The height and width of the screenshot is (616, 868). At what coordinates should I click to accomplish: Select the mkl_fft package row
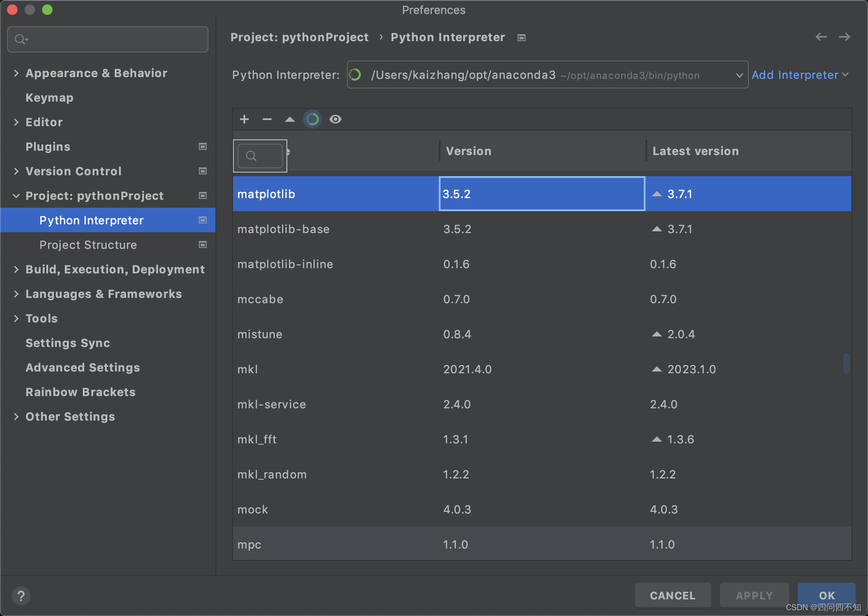click(x=542, y=439)
